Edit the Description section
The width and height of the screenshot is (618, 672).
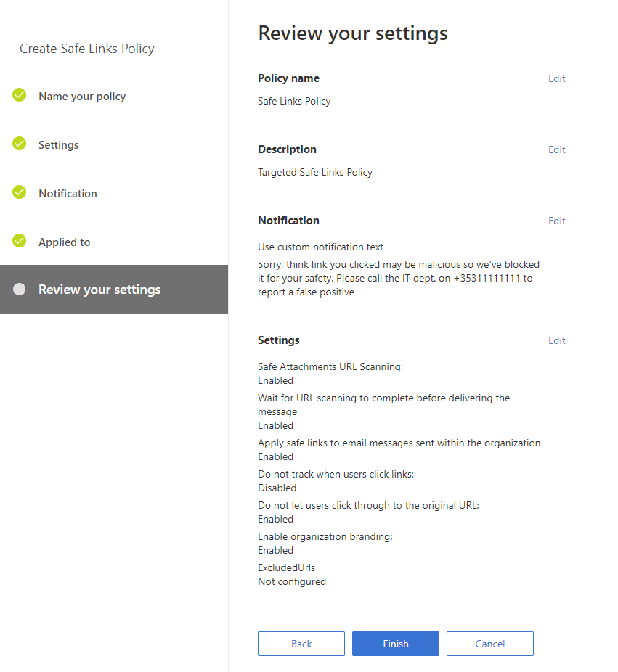coord(556,149)
